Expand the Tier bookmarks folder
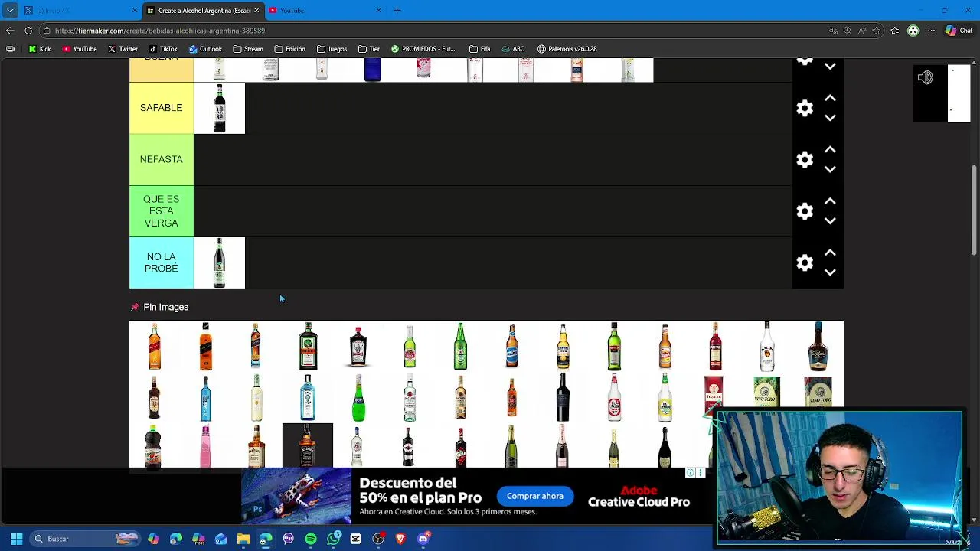This screenshot has width=980, height=551. pyautogui.click(x=368, y=49)
